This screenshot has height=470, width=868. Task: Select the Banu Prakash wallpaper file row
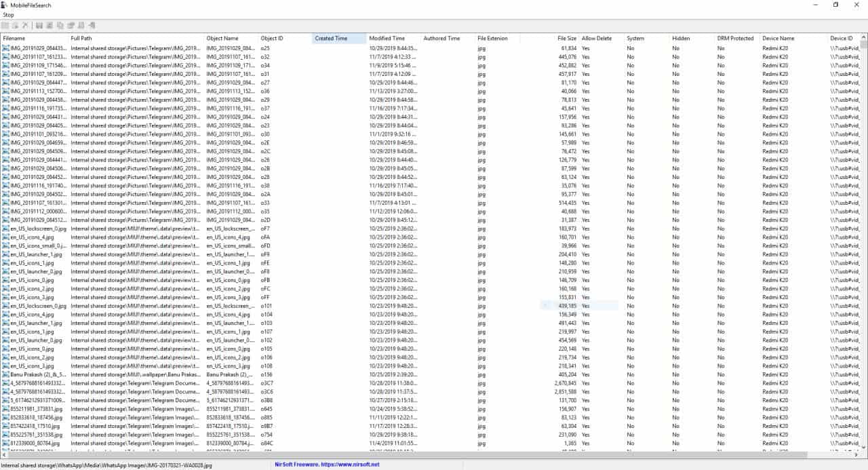point(31,373)
